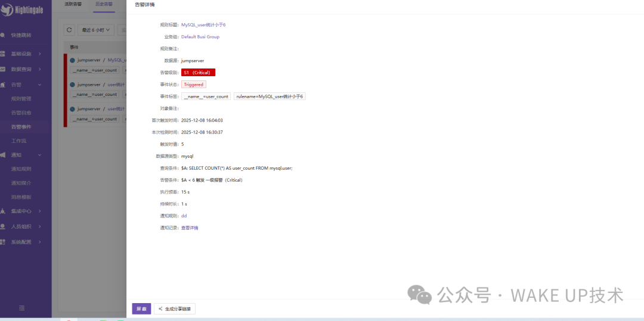Click the SELECT COUNT(*) query condition text

tap(237, 168)
